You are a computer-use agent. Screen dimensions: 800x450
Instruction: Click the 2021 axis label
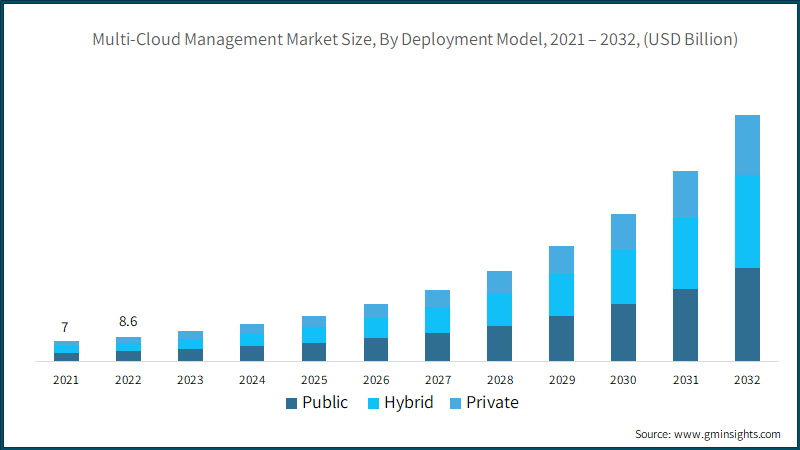tap(66, 380)
